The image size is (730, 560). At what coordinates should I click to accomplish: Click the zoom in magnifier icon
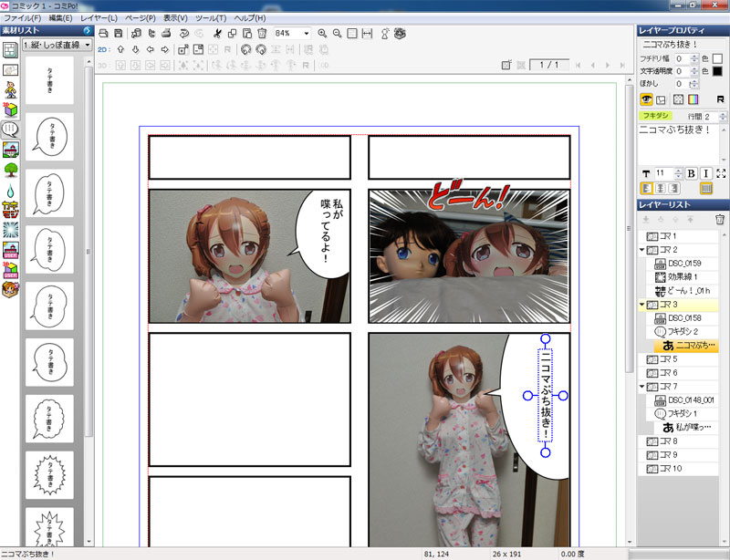pyautogui.click(x=322, y=34)
